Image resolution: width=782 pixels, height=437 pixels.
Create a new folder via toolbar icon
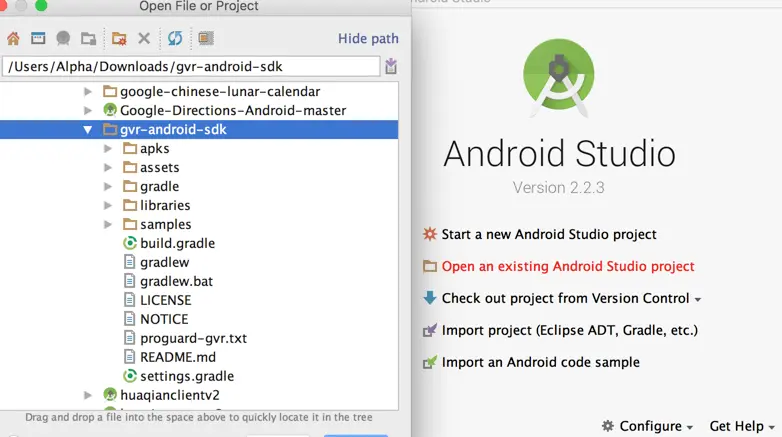(119, 38)
